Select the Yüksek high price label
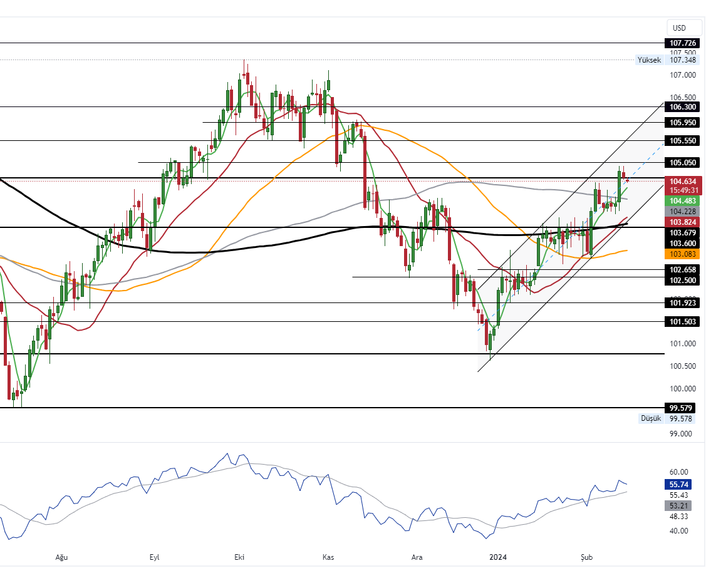 [x=649, y=60]
